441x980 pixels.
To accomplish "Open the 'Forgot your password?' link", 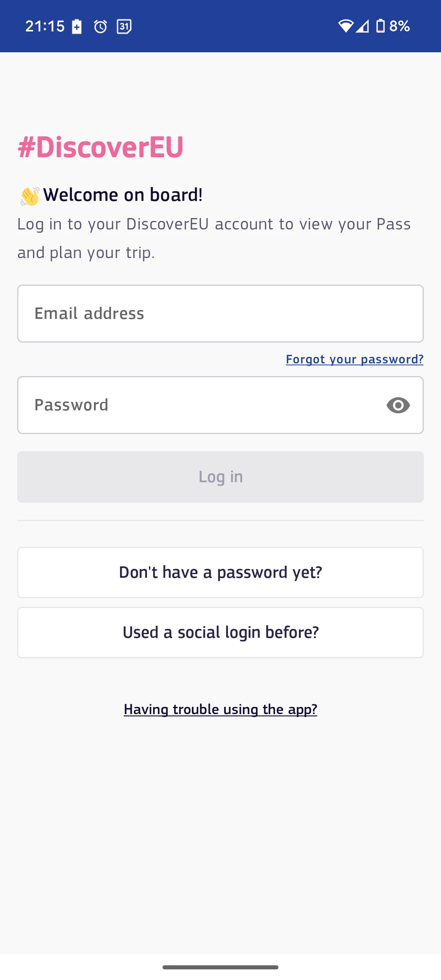I will [x=354, y=359].
